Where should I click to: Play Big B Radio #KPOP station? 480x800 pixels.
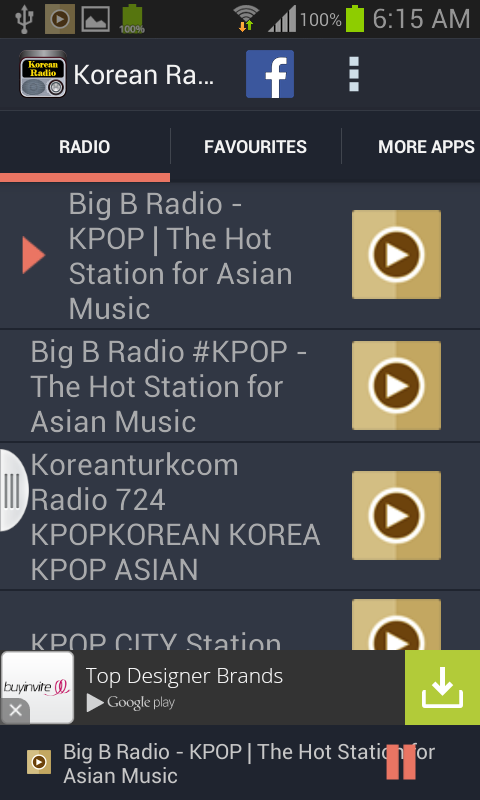point(396,385)
